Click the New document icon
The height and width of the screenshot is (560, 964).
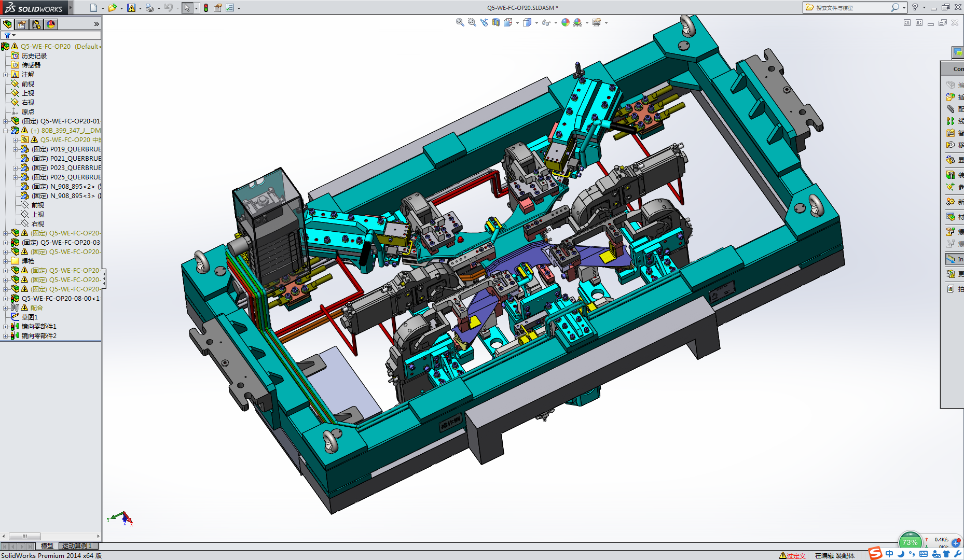click(x=93, y=8)
